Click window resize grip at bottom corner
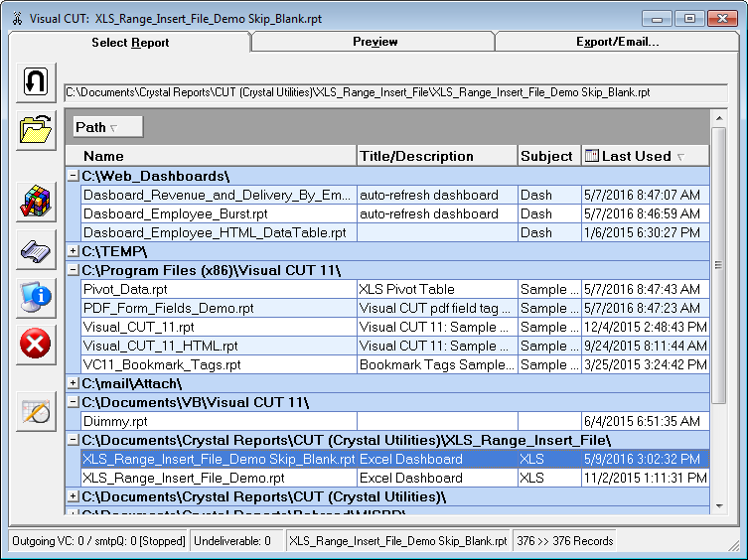Screen dimensions: 748x560 (x=733, y=547)
